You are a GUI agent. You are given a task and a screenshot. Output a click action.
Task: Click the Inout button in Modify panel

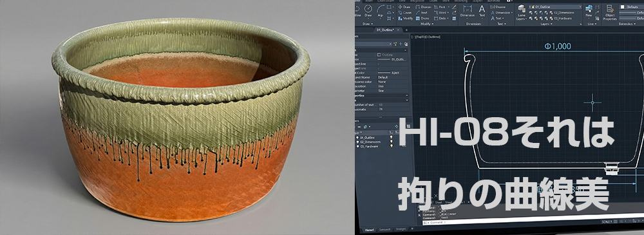click(421, 13)
